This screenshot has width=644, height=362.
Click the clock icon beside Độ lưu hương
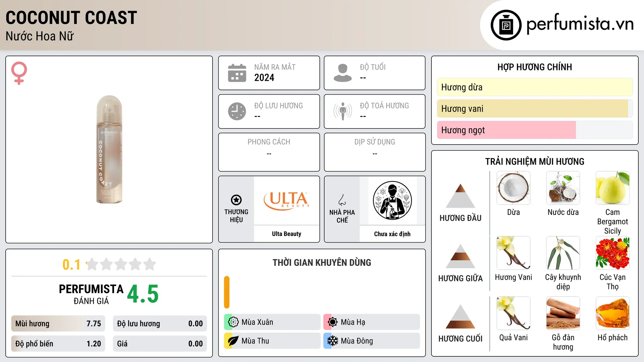coord(237,111)
